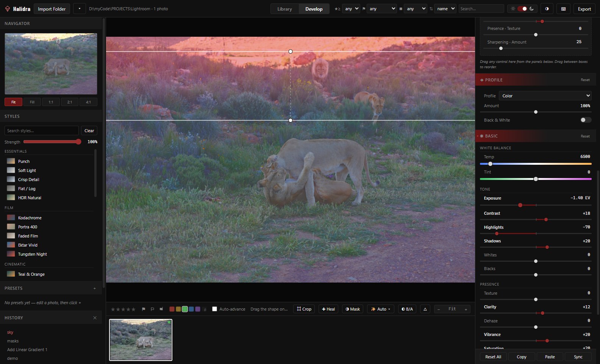Toggle B/A before-after view

click(x=407, y=309)
